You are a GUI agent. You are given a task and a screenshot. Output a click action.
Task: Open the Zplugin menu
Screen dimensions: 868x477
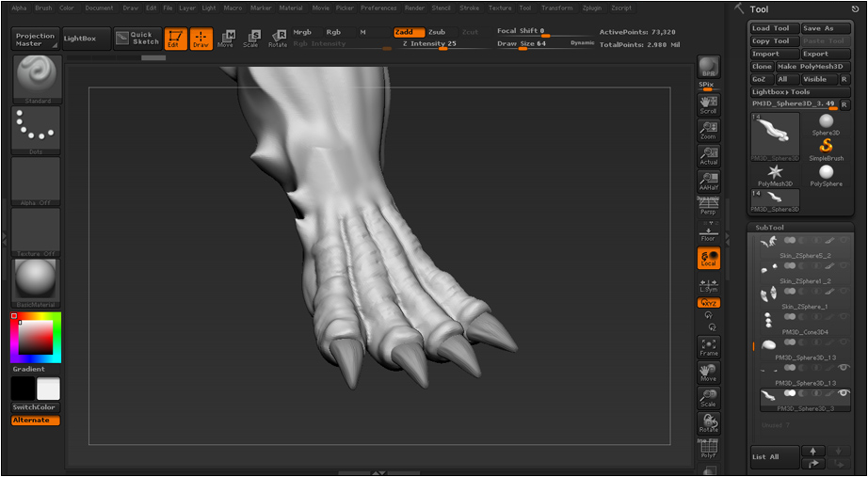(593, 8)
